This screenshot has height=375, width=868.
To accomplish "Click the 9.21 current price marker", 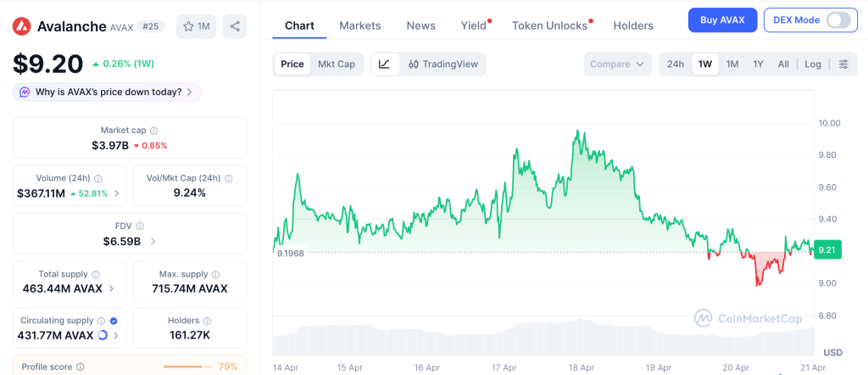I will 826,249.
